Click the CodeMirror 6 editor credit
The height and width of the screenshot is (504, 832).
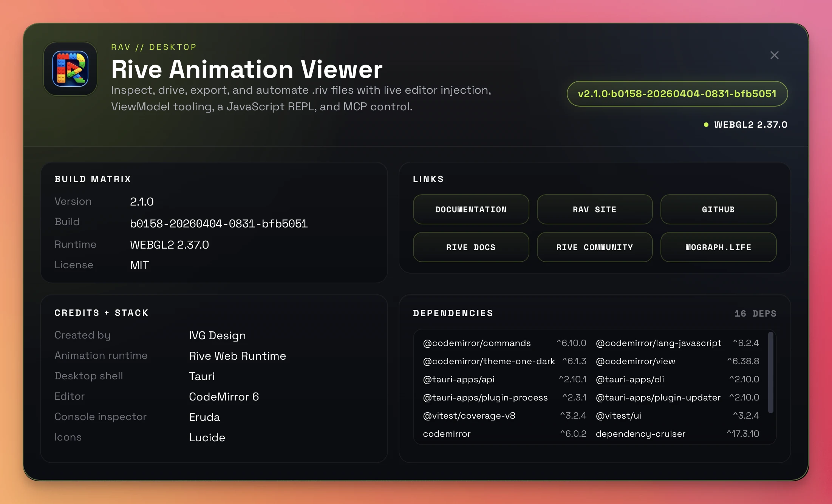pos(224,397)
